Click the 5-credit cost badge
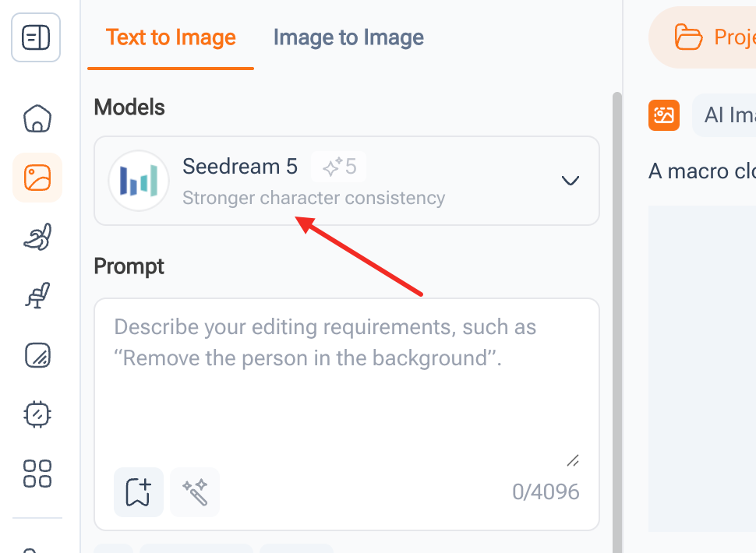The width and height of the screenshot is (756, 553). click(340, 167)
